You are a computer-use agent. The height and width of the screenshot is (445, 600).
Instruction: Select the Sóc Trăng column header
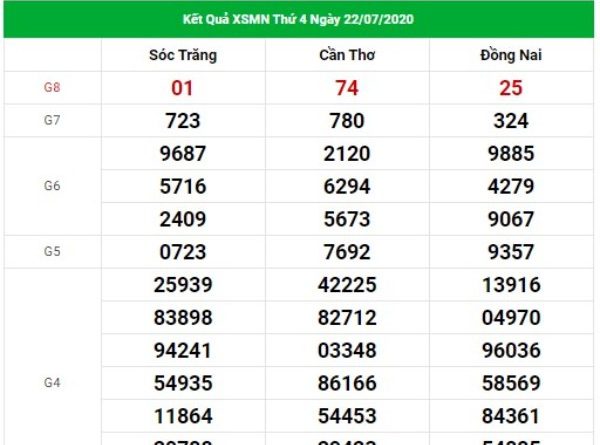(x=183, y=55)
